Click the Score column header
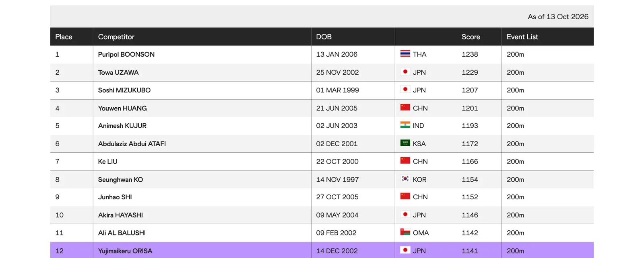Viewport: 644px width, 258px height. click(x=471, y=37)
